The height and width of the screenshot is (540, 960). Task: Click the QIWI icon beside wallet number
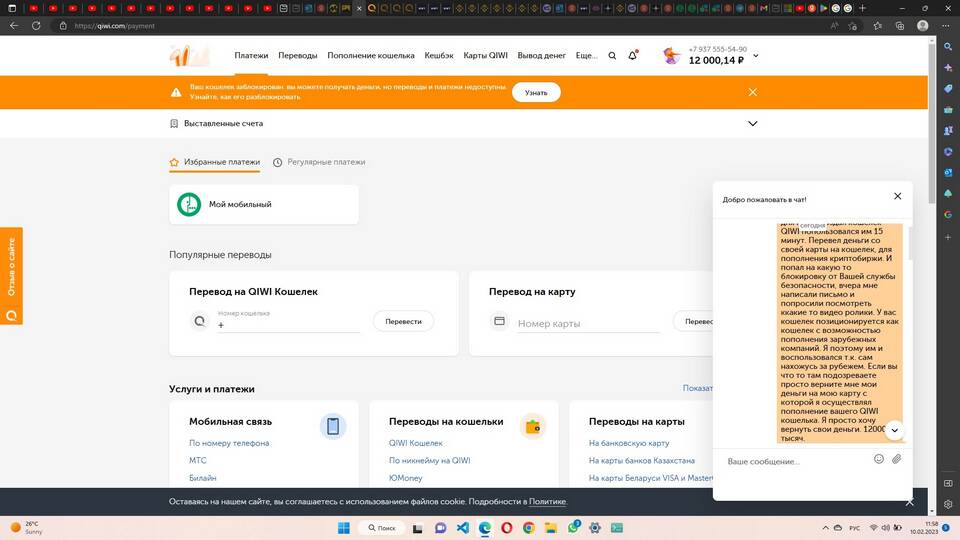click(200, 321)
